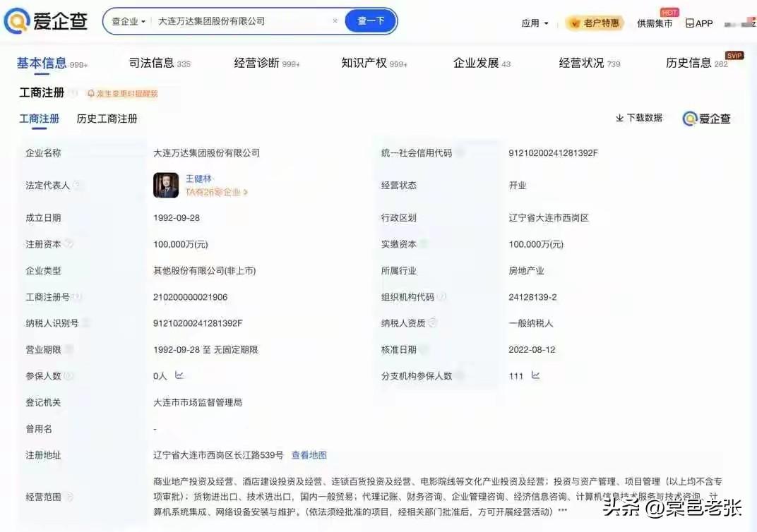Click the help icon beside 法定代表人
757x532 pixels.
click(76, 185)
